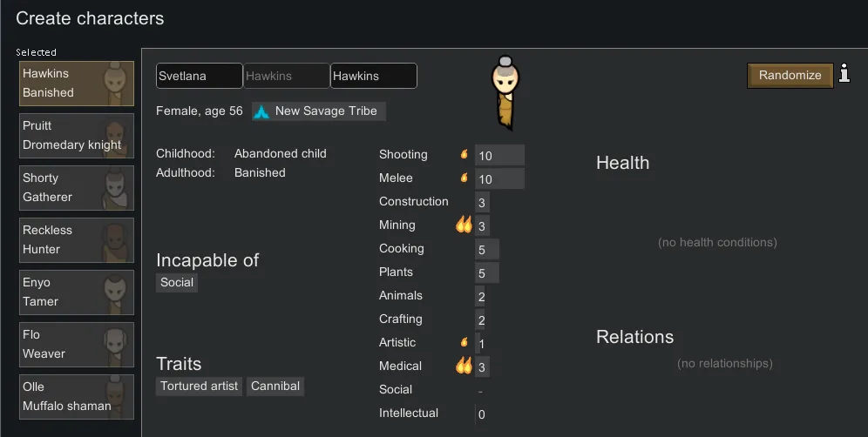Choose Reckless the Hunter from the list
This screenshot has height=437, width=868.
click(77, 240)
